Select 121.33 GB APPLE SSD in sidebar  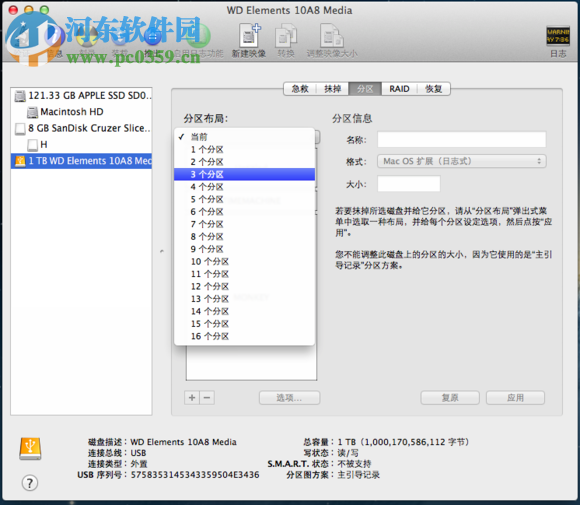tap(81, 96)
